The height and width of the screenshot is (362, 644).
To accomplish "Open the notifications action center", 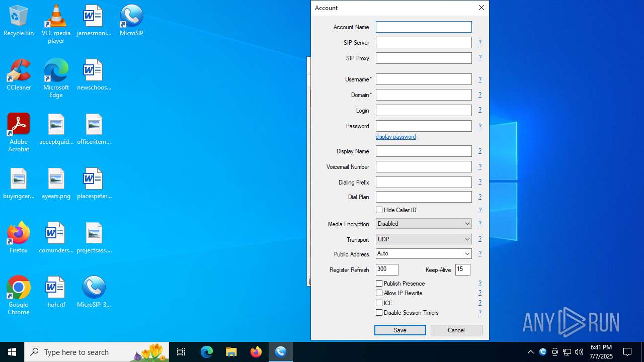I will click(x=627, y=352).
